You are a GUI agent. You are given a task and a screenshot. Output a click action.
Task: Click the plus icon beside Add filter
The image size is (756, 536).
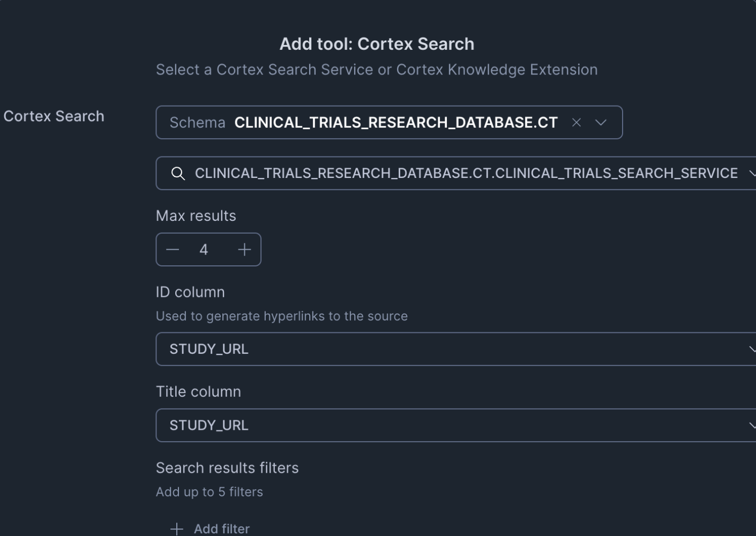coord(176,529)
